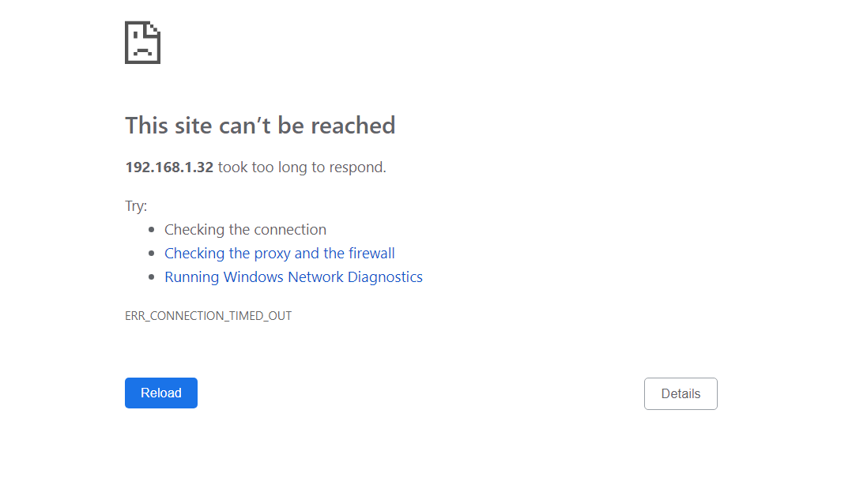
Task: Launch Running Windows Network Diagnostics link
Action: click(x=294, y=276)
